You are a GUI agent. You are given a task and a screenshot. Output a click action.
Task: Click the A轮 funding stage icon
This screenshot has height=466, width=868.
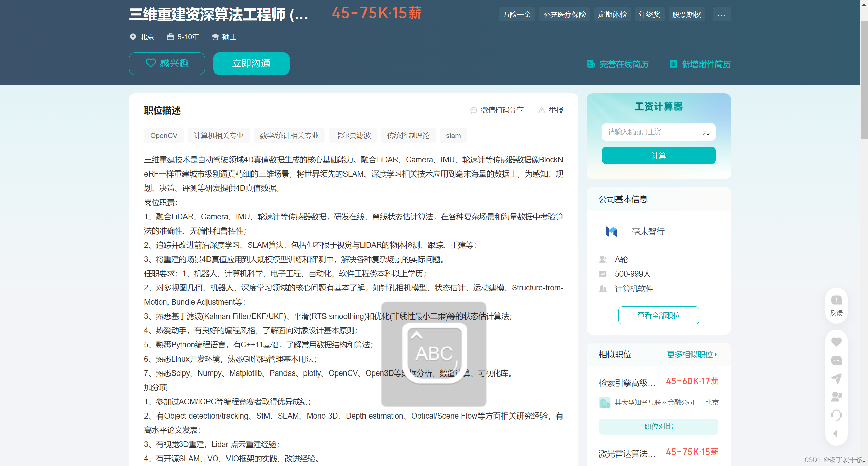[x=603, y=259]
